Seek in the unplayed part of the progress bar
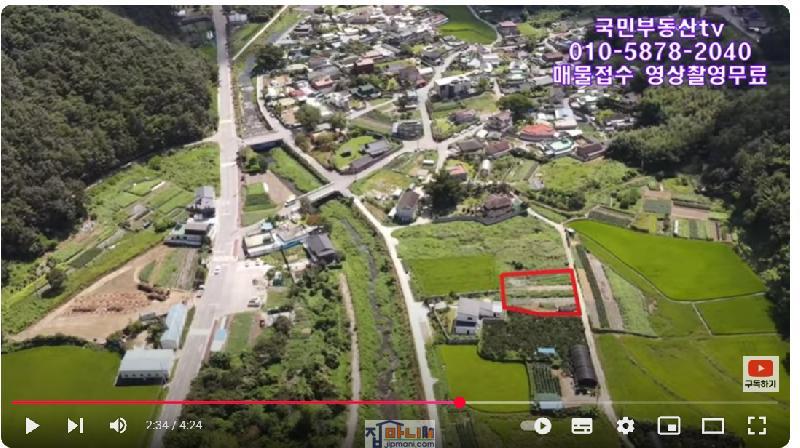 coord(621,403)
